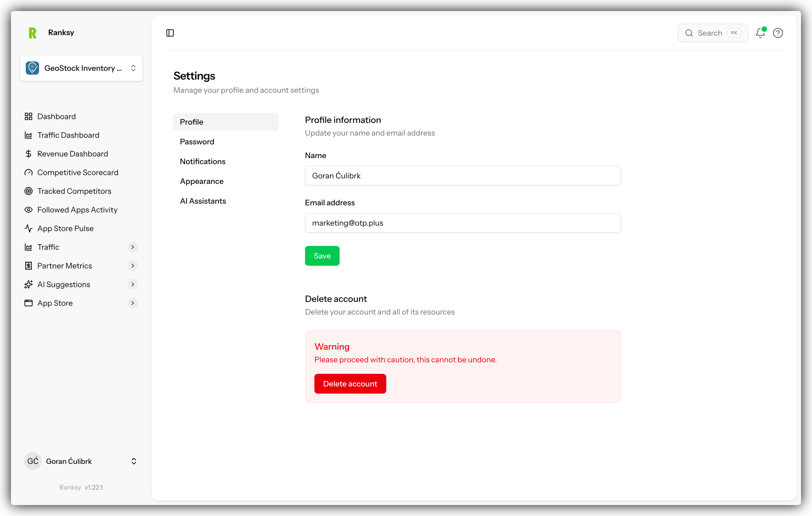The width and height of the screenshot is (812, 516).
Task: Click 'Please proceed with caution' warning text
Action: tap(405, 360)
